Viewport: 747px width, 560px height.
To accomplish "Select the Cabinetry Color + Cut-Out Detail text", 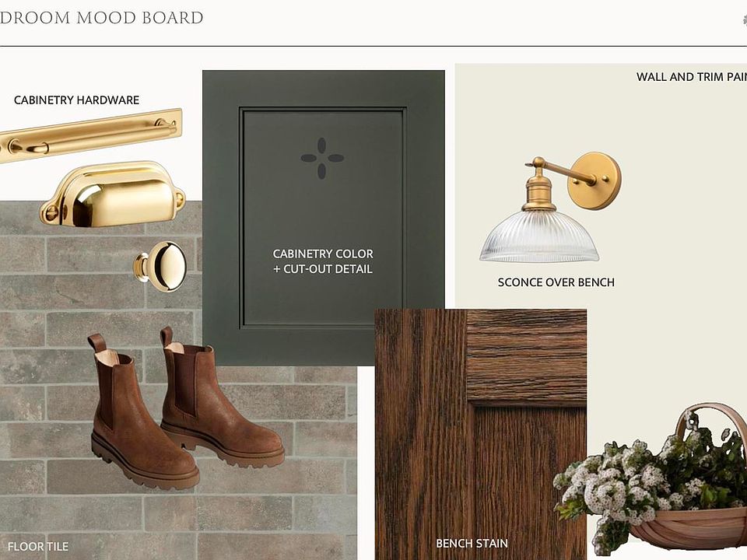I will click(x=323, y=261).
